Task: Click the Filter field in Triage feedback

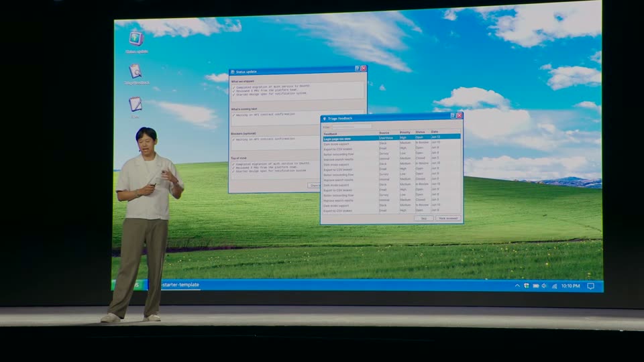Action: point(352,127)
